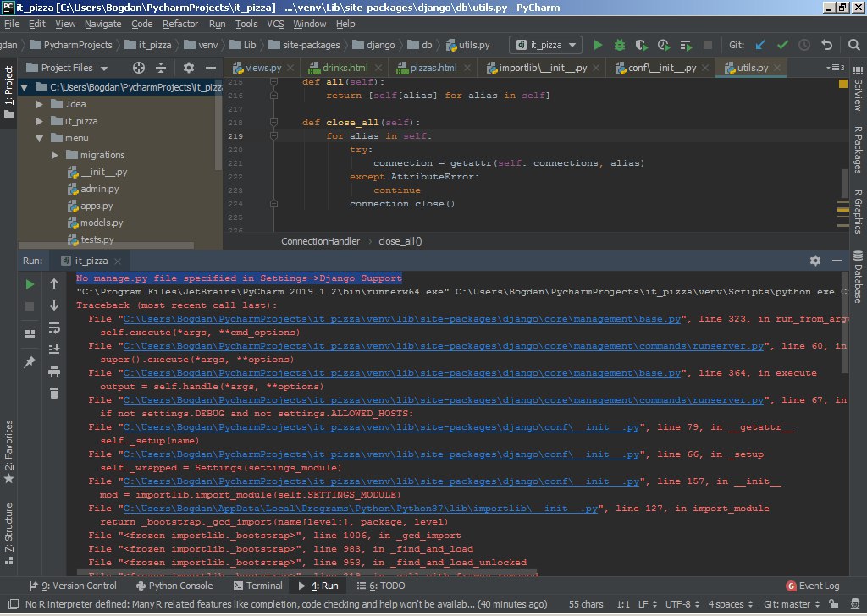Commit changes with green checkmark icon

pyautogui.click(x=782, y=46)
